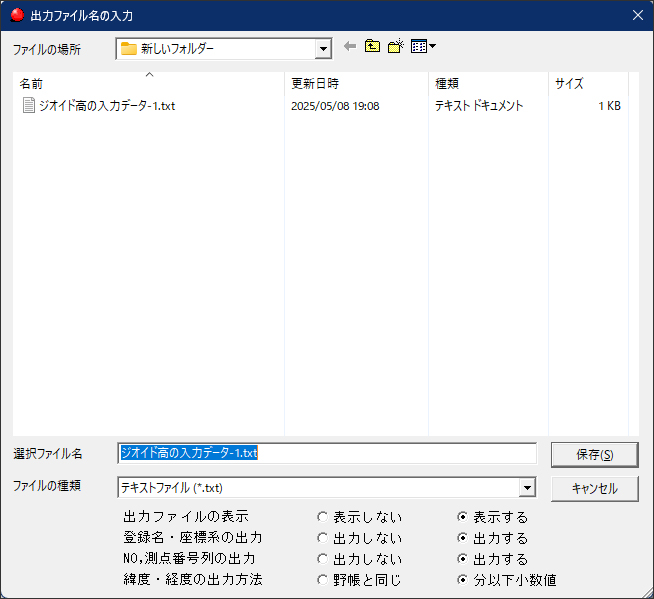Click the テキスト ドキュメント type cell
The image size is (654, 599).
(x=479, y=106)
